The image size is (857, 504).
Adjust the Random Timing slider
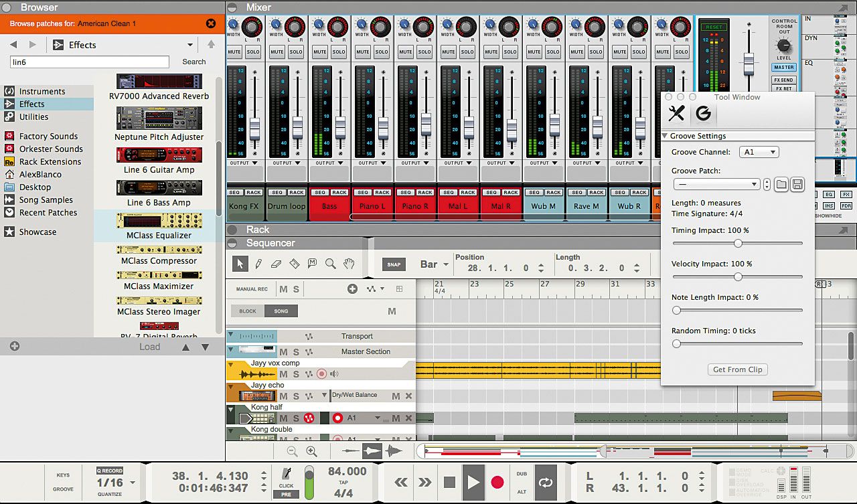tap(737, 343)
